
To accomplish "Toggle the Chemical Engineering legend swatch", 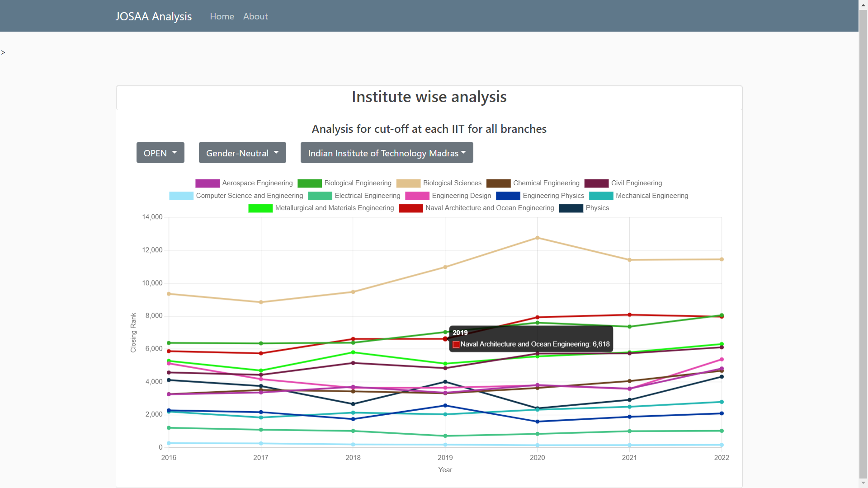I will tap(498, 183).
